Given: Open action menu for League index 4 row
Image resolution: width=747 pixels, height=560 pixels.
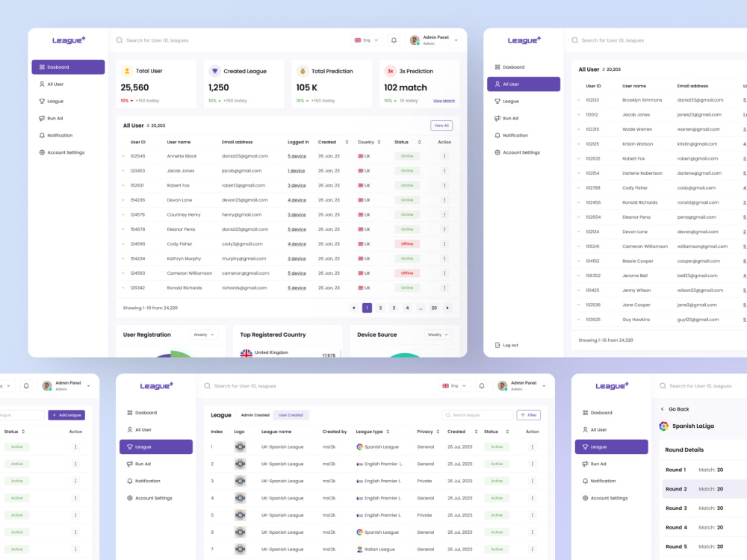Looking at the screenshot, I should point(532,498).
